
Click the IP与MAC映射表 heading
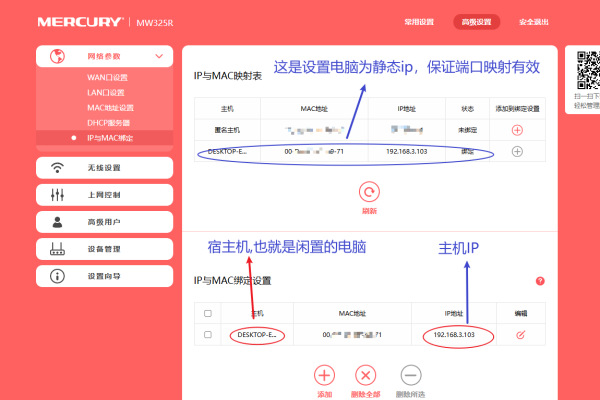pyautogui.click(x=228, y=76)
